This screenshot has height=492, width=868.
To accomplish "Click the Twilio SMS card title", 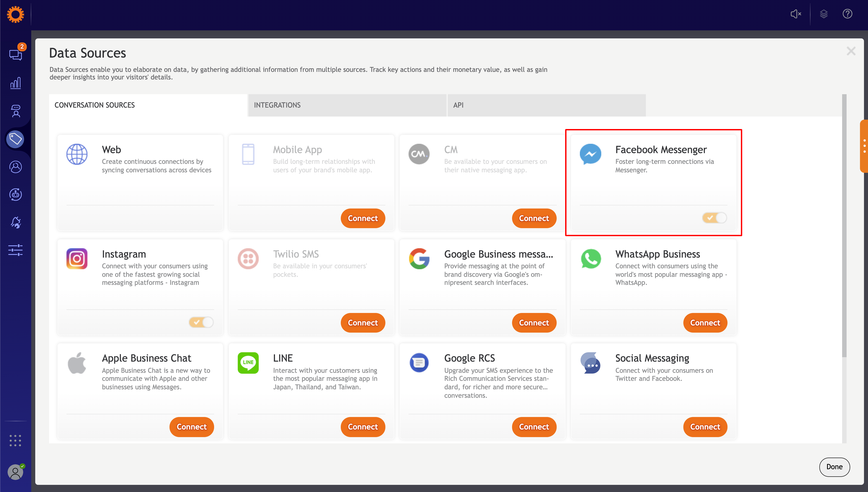I will 296,254.
